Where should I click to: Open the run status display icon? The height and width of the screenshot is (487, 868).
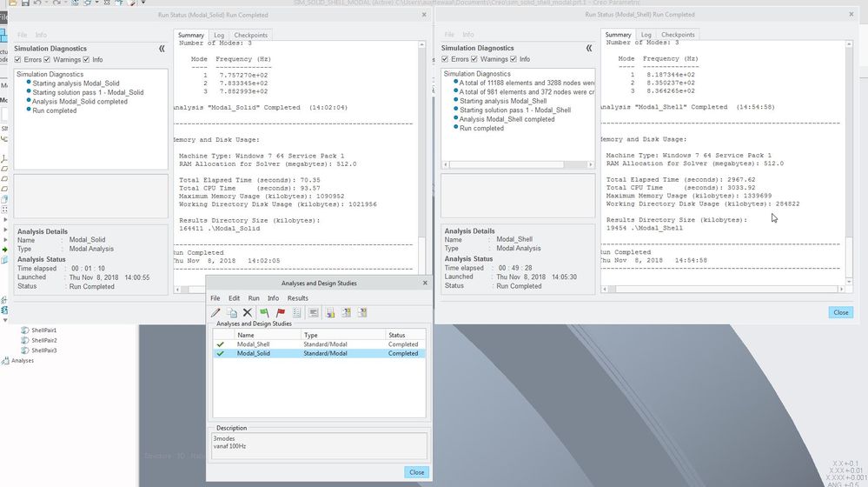(314, 313)
